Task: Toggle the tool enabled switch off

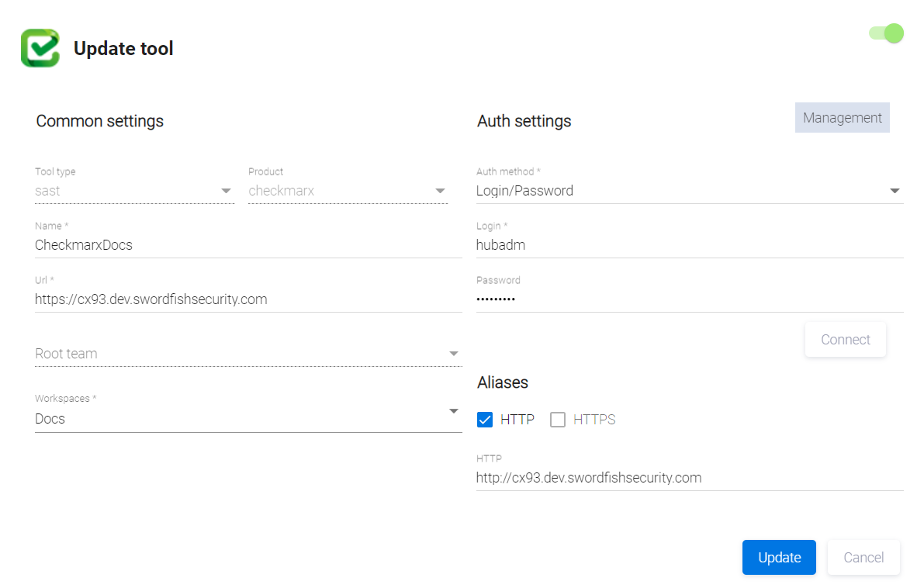Action: 887,33
